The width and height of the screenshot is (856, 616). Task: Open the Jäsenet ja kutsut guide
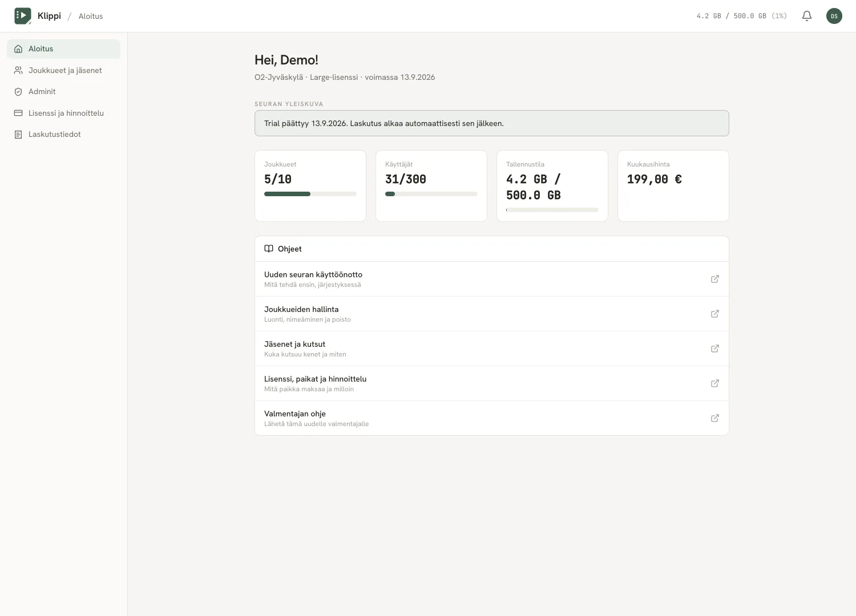click(492, 348)
